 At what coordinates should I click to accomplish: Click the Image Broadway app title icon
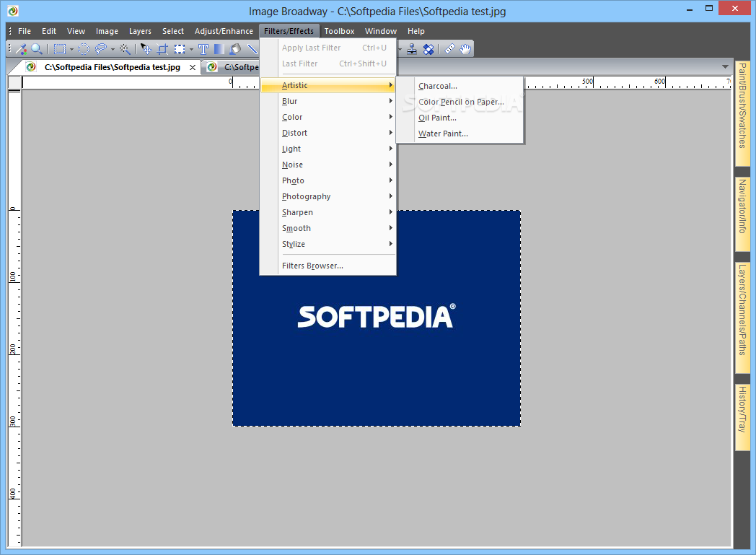click(x=12, y=11)
